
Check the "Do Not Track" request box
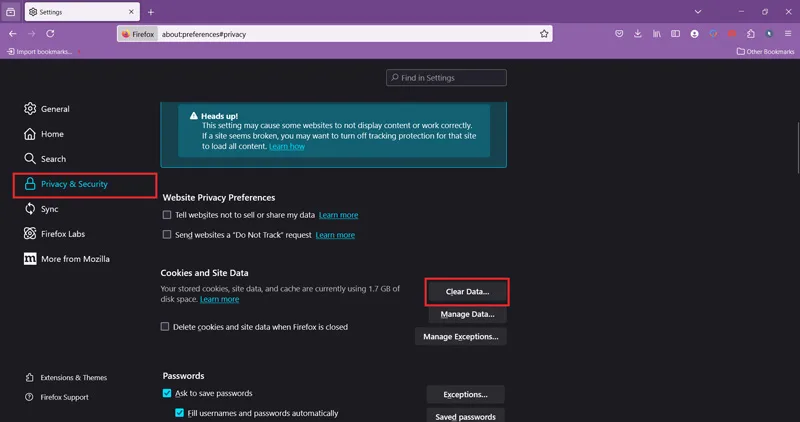(167, 235)
